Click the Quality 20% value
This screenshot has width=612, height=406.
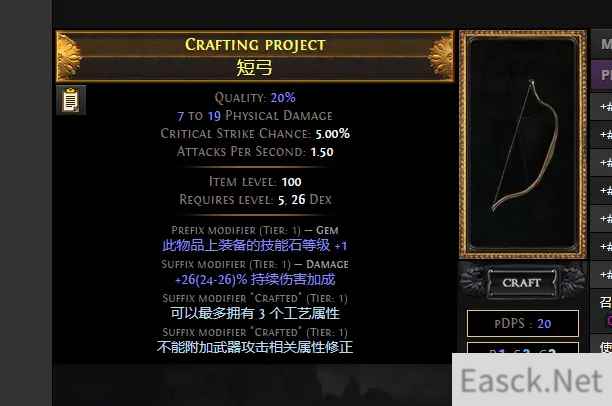(283, 97)
